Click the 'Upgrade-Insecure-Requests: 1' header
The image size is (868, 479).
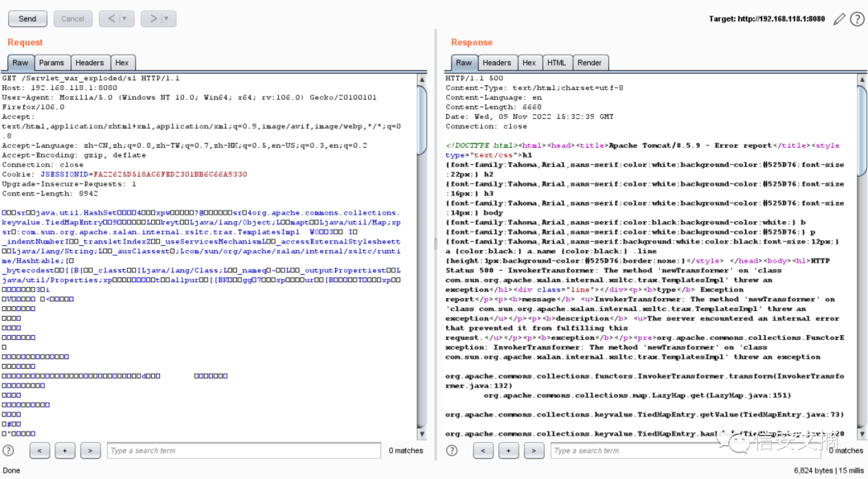pyautogui.click(x=69, y=184)
